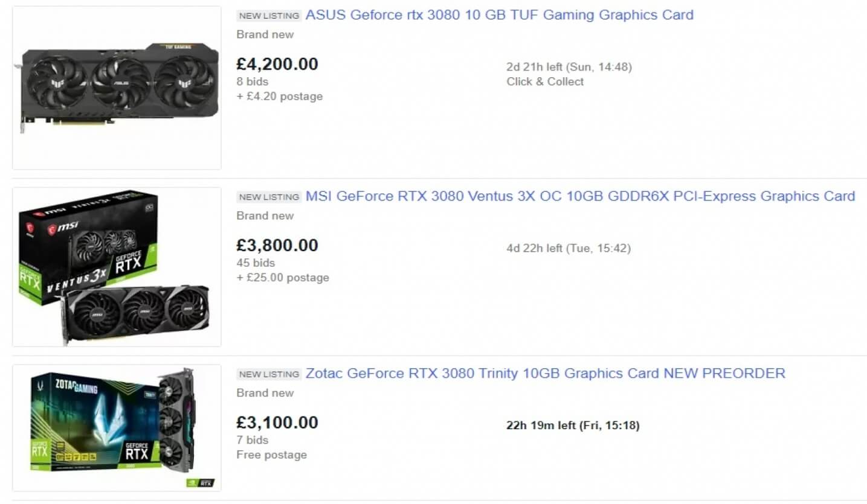
Task: View the 45 bids on MSI listing
Action: pos(256,263)
